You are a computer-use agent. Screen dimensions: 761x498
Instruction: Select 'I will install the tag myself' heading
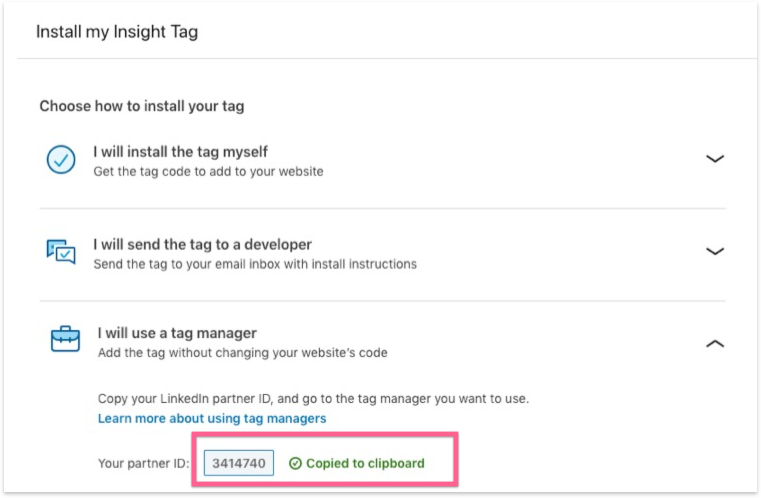180,152
